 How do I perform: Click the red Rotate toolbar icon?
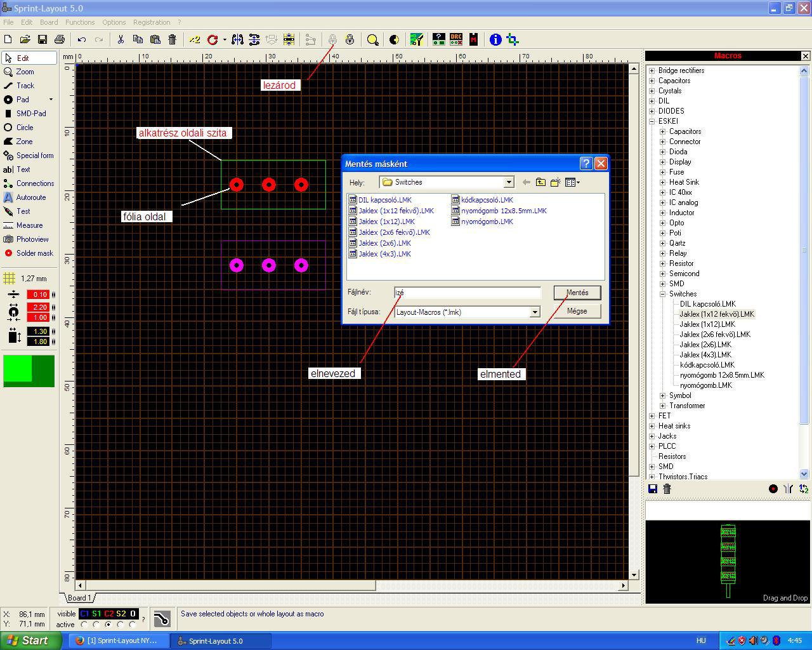[x=213, y=39]
